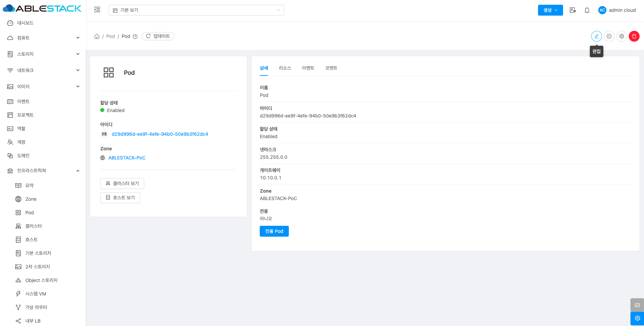Click the 전용 Pod button
644x326 pixels.
pyautogui.click(x=274, y=231)
